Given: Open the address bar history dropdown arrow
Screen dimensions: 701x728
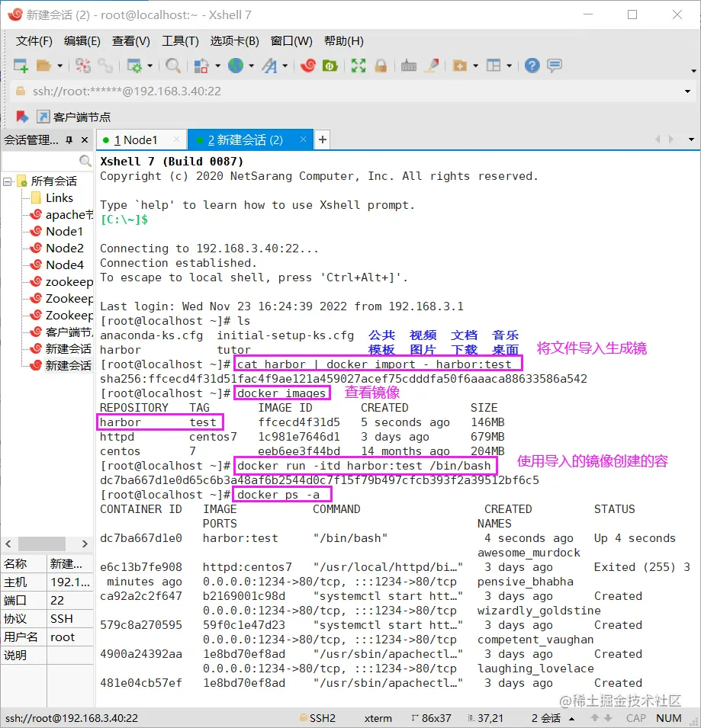Looking at the screenshot, I should click(x=687, y=91).
